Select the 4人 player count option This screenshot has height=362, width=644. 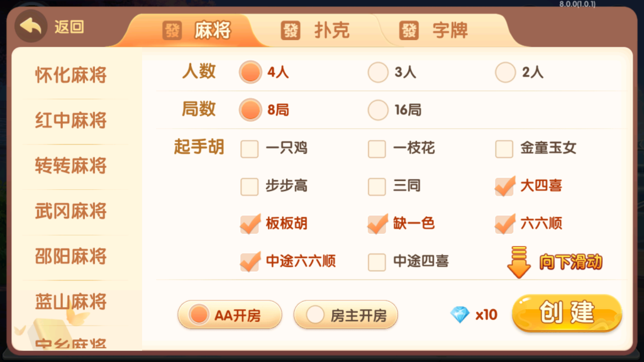tap(250, 72)
